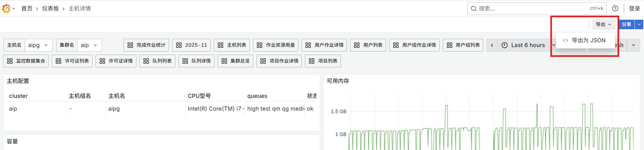Screen dimensions: 644x150
Task: Collapse the 导出 export menu
Action: point(603,24)
